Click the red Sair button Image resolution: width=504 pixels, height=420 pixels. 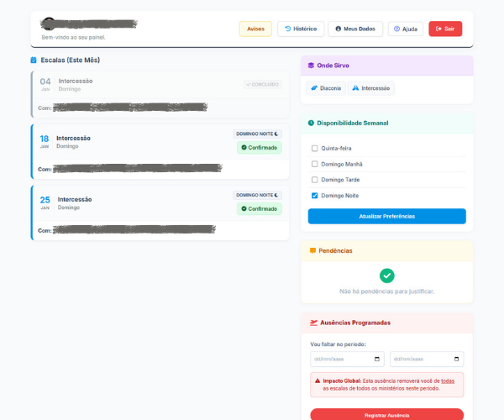pos(444,29)
